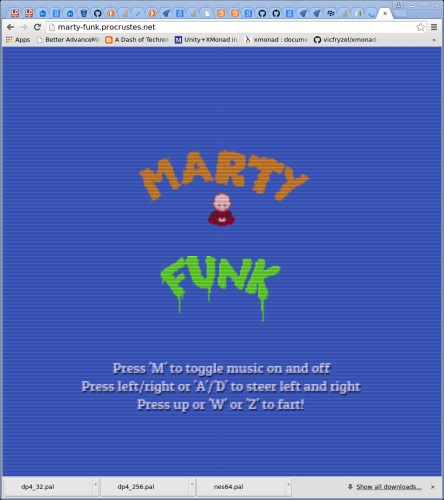The image size is (444, 500).
Task: Open the xmonad : docume bookmark
Action: (x=276, y=40)
